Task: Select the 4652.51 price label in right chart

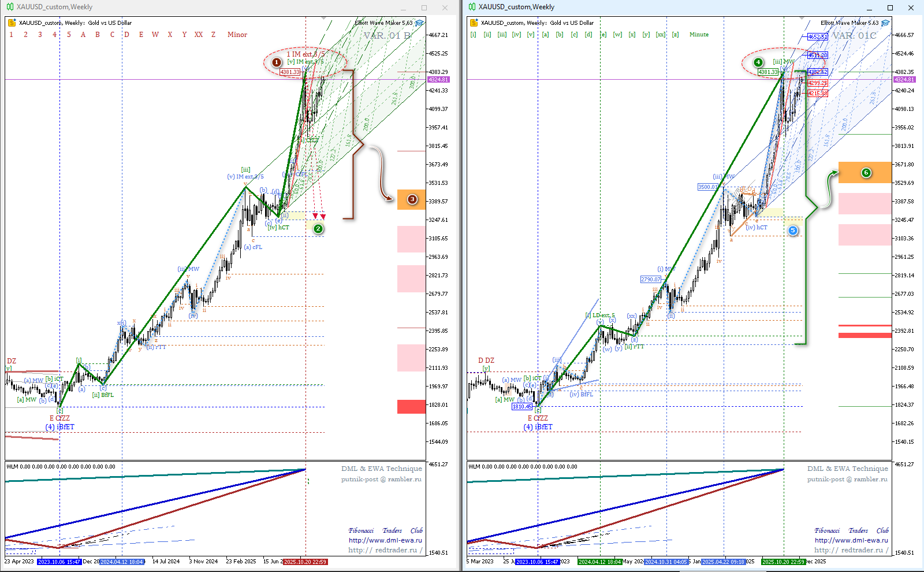Action: coord(817,37)
